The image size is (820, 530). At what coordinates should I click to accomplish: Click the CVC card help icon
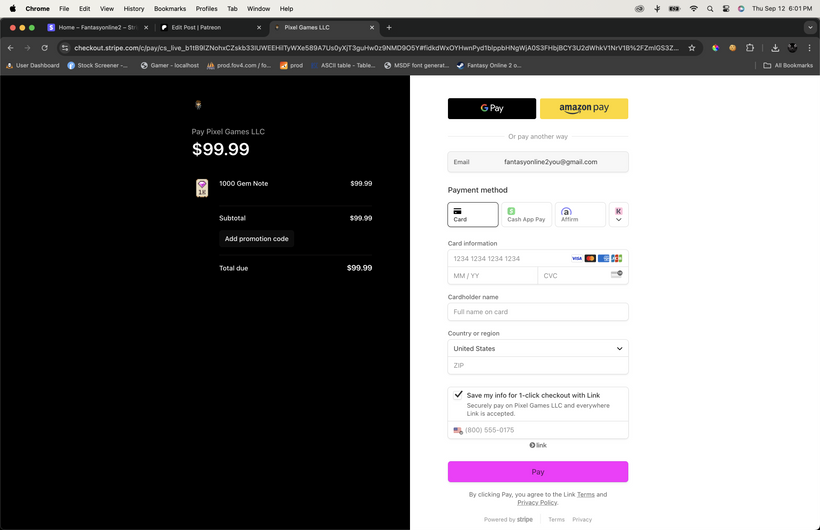pyautogui.click(x=617, y=274)
